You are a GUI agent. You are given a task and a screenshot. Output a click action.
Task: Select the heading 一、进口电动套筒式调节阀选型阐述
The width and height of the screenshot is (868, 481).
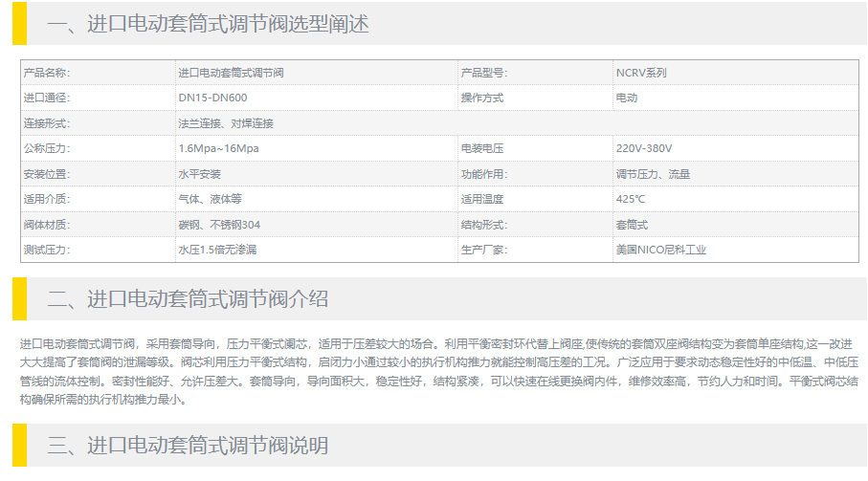coord(208,25)
